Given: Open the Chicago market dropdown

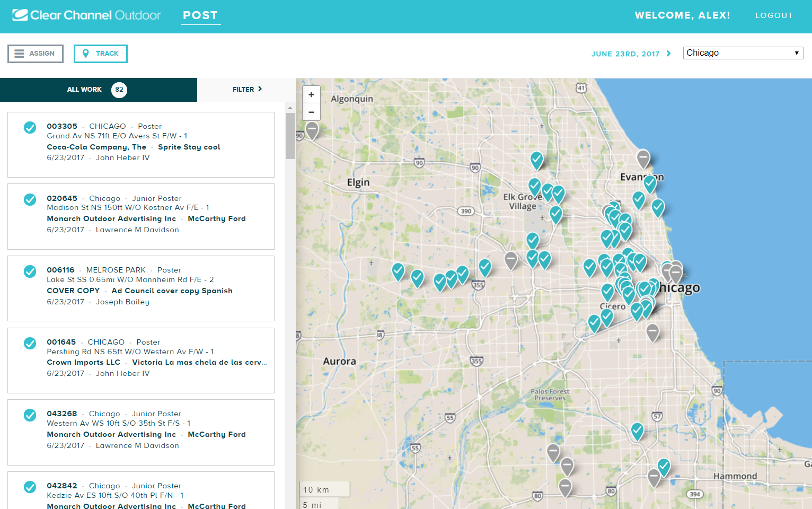Looking at the screenshot, I should 743,52.
